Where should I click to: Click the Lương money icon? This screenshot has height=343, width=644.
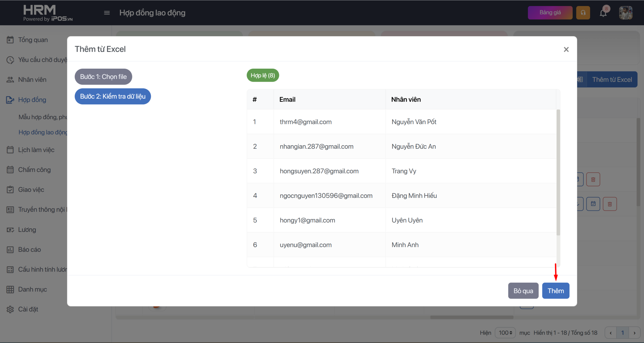click(10, 230)
